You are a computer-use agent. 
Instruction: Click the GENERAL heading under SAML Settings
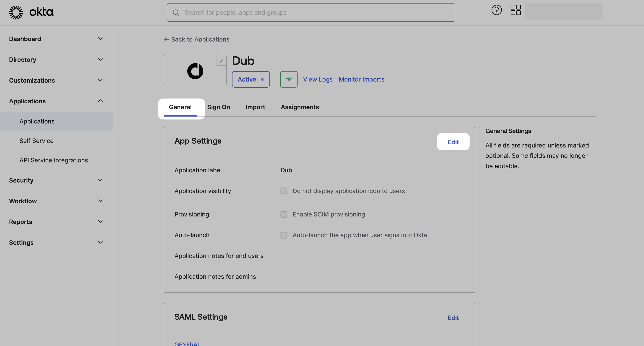click(187, 344)
